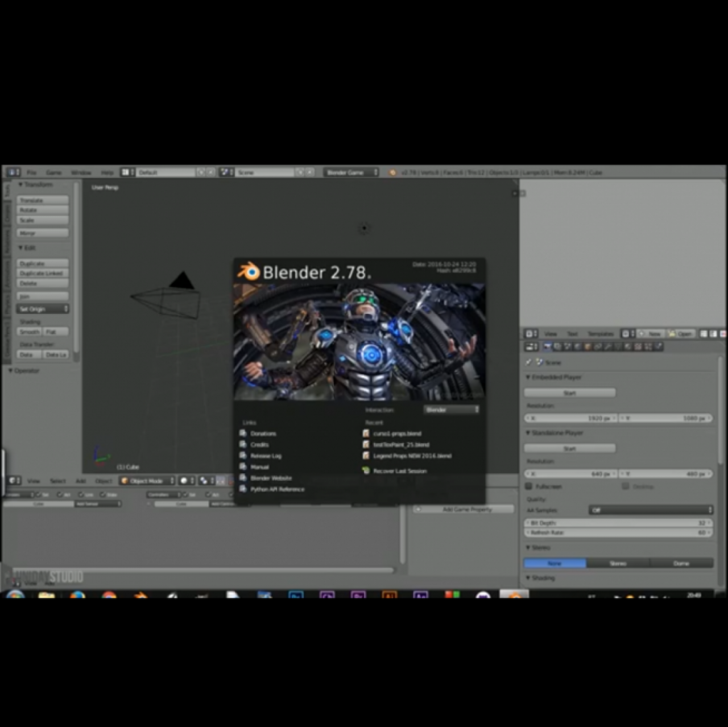Open the Object Mode dropdown
The image size is (728, 727).
click(147, 481)
